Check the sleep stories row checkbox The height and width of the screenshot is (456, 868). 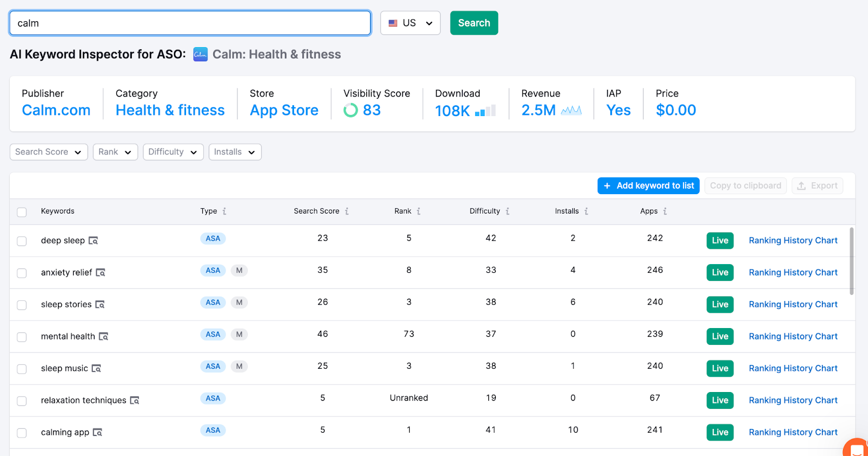pos(22,305)
